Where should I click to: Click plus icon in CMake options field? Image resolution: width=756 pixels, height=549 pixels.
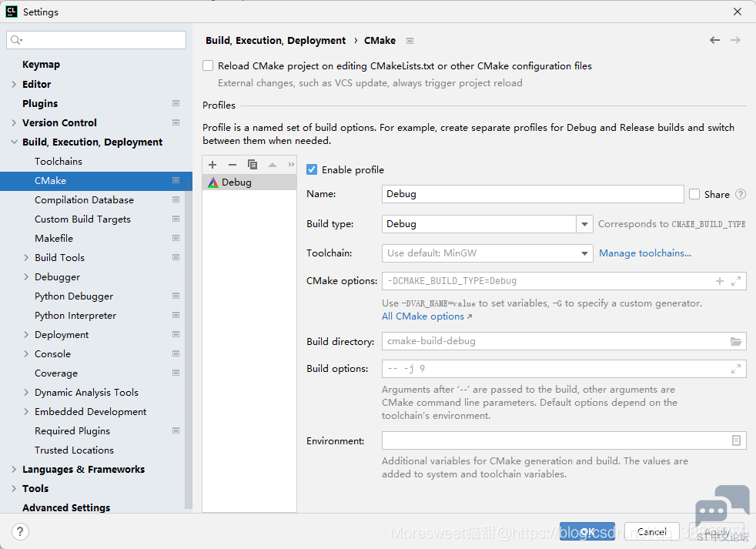tap(719, 281)
